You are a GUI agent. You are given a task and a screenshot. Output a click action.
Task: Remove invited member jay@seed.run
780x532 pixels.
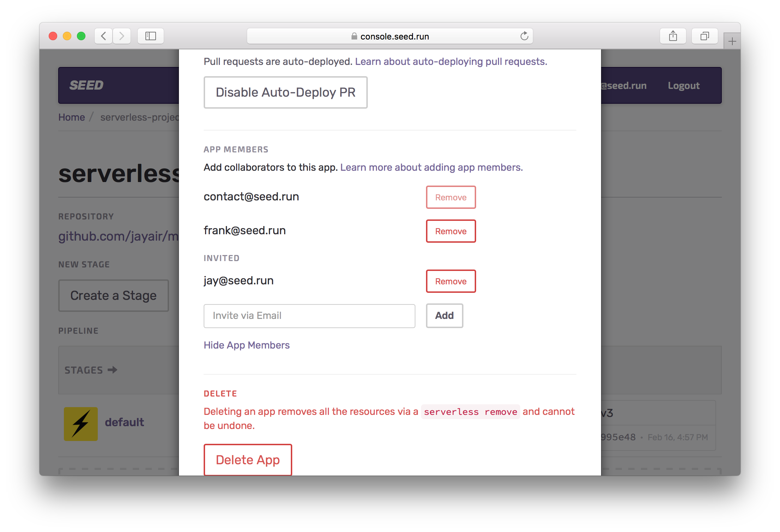[451, 281]
